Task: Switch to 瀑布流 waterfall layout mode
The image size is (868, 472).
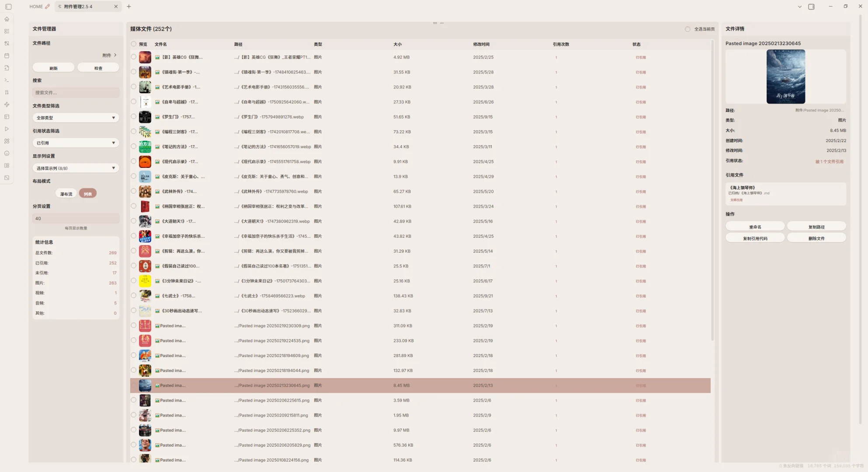Action: click(x=66, y=194)
